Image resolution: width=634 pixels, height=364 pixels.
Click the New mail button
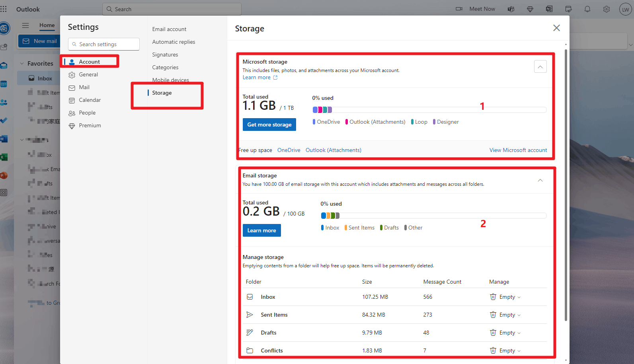click(x=39, y=41)
